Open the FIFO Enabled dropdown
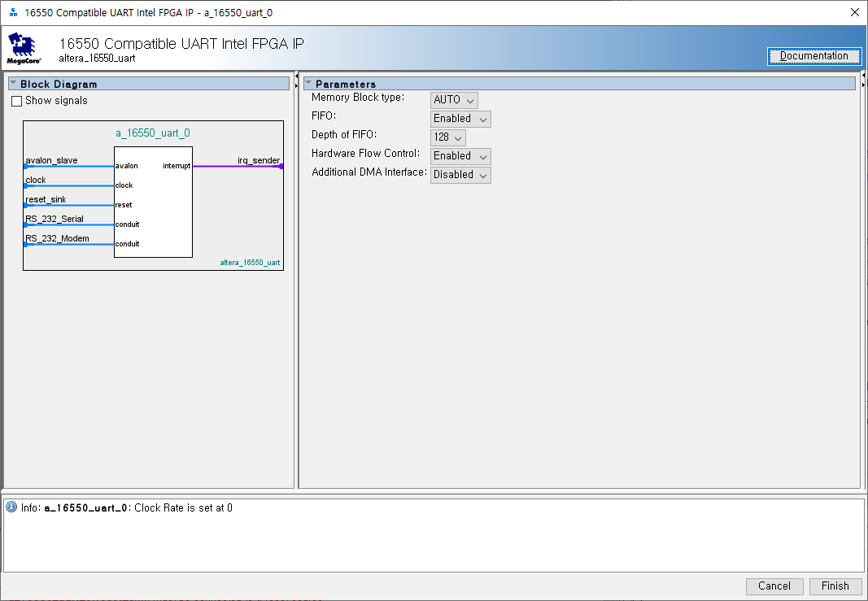The width and height of the screenshot is (868, 601). click(x=460, y=119)
